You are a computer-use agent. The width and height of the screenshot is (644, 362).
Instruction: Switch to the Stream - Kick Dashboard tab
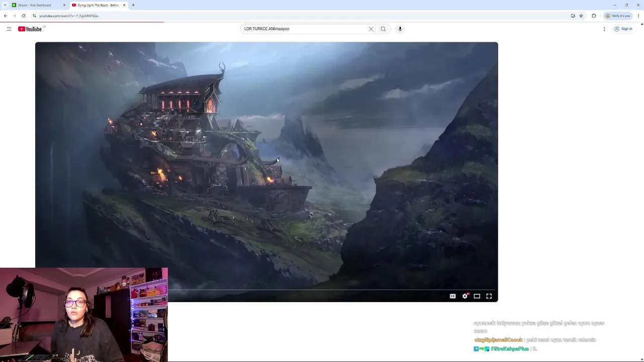click(38, 5)
